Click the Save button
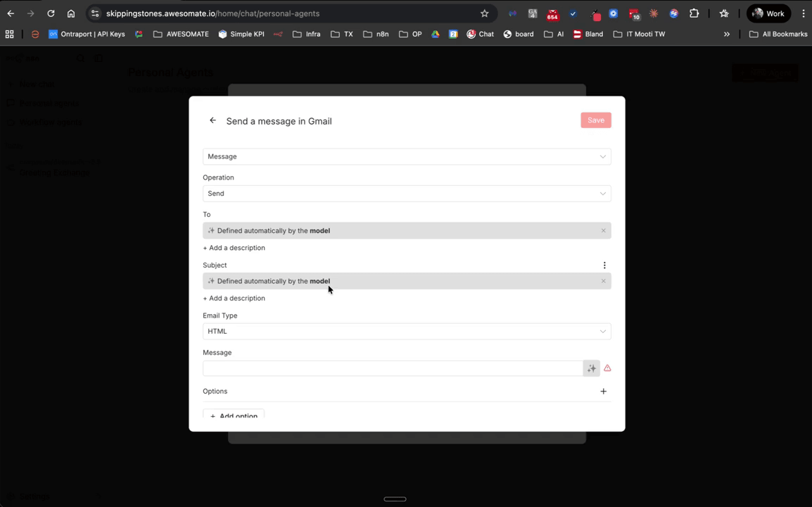812x507 pixels. (595, 120)
